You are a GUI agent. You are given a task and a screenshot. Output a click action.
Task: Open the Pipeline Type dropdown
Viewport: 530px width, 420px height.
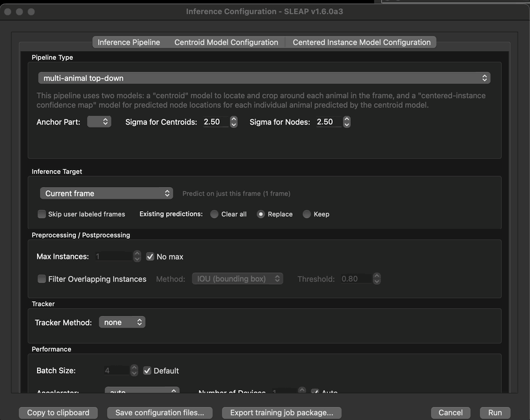coord(264,78)
